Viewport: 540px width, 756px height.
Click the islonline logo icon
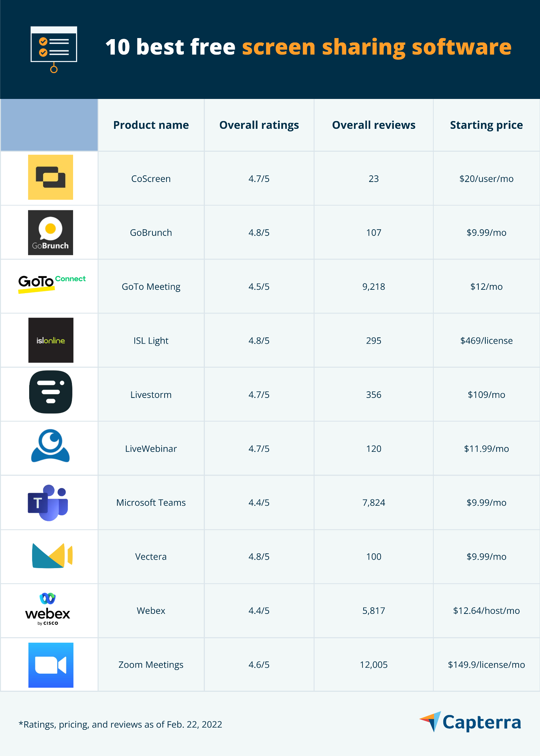(x=51, y=340)
